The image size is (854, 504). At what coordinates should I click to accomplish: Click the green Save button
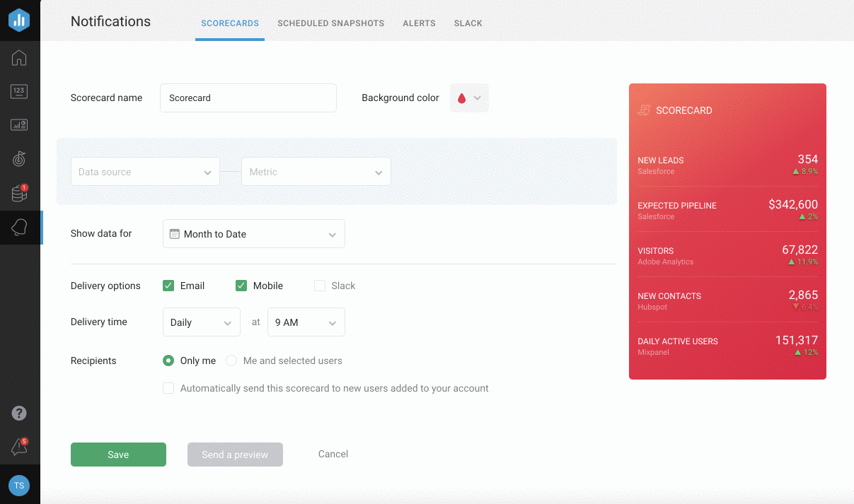coord(118,455)
